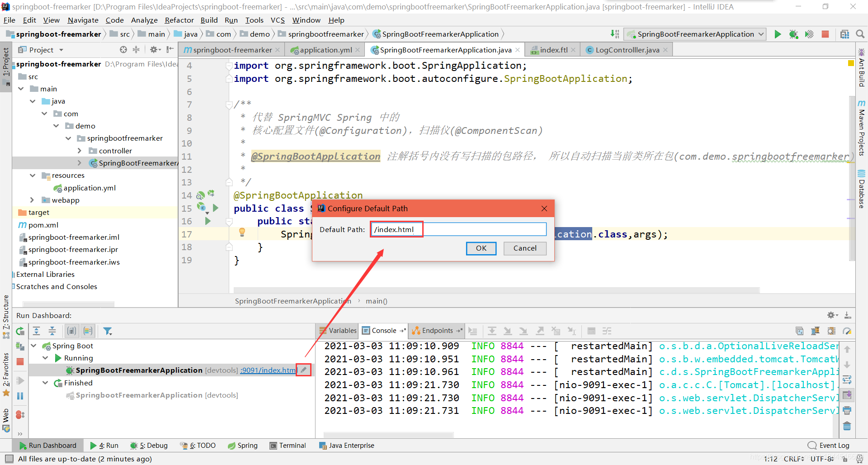Screen dimensions: 868x465
Task: Click OK in Configure Default Path dialog
Action: coord(481,248)
